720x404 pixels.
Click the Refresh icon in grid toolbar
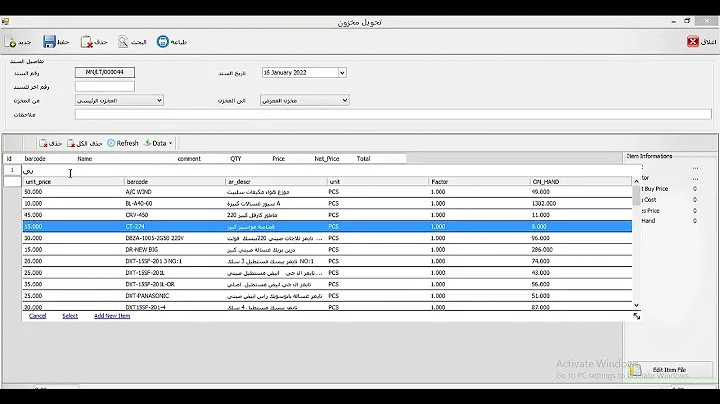[x=111, y=143]
